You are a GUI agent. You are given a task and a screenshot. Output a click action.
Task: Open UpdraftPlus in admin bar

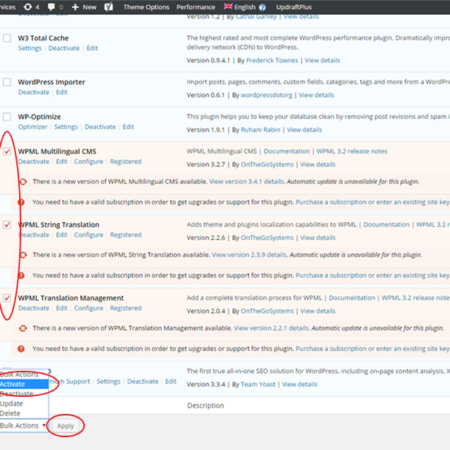pyautogui.click(x=294, y=7)
